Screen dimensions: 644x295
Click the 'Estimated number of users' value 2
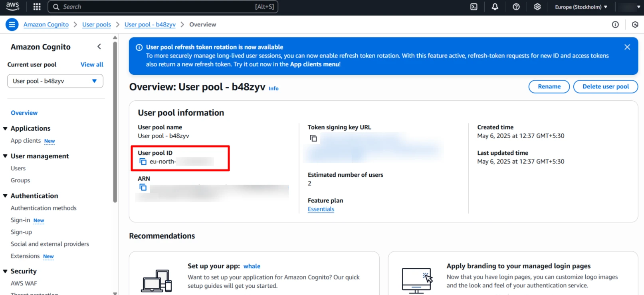pyautogui.click(x=309, y=183)
